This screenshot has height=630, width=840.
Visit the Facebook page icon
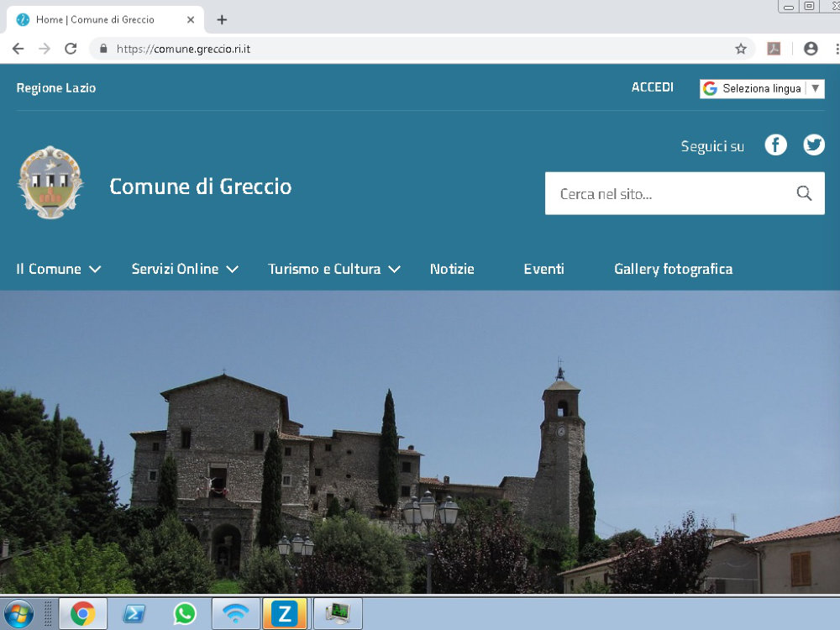[x=775, y=144]
